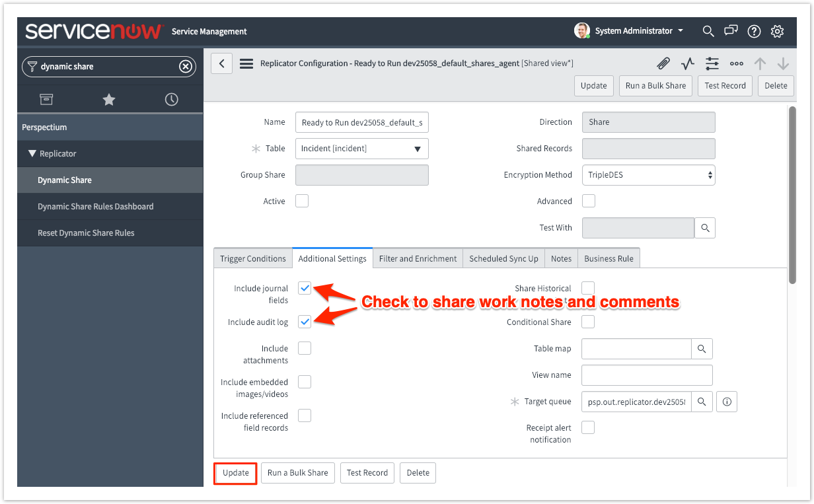Screen dimensions: 814x504
Task: Open the form context hamburger menu
Action: [x=246, y=64]
